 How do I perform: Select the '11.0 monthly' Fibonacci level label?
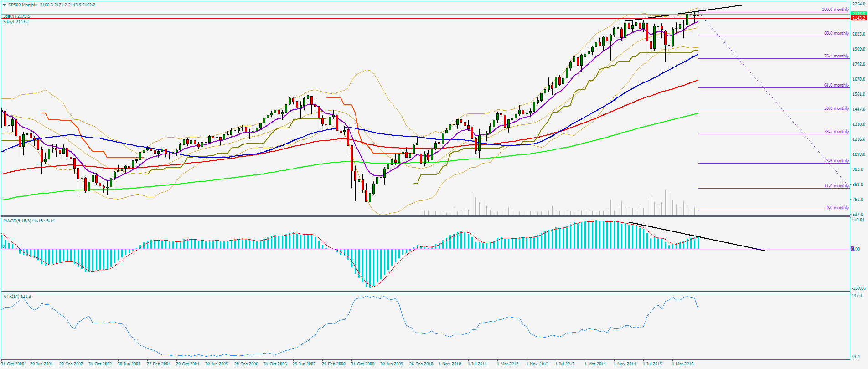pos(837,186)
